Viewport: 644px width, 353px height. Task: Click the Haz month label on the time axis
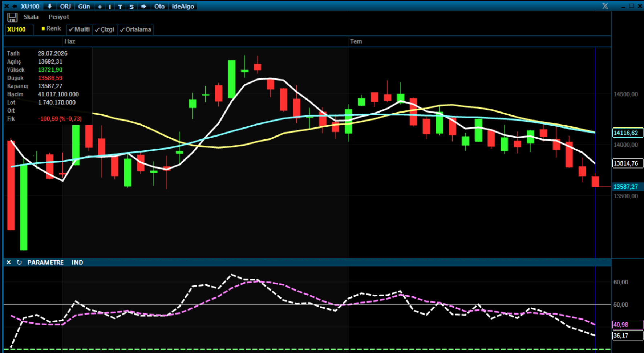click(x=70, y=41)
